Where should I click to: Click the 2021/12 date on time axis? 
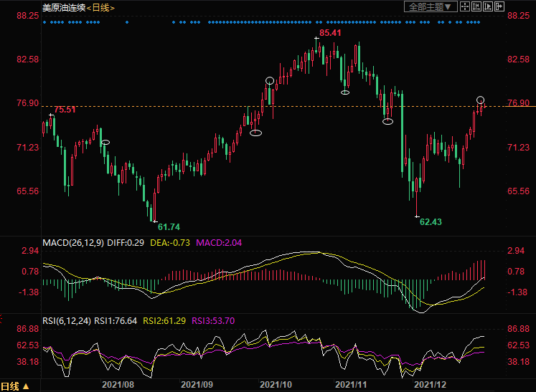tap(431, 385)
